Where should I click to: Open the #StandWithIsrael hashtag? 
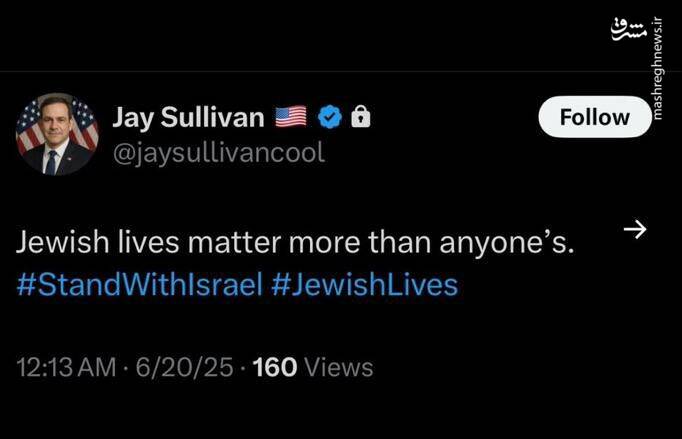[x=140, y=285]
